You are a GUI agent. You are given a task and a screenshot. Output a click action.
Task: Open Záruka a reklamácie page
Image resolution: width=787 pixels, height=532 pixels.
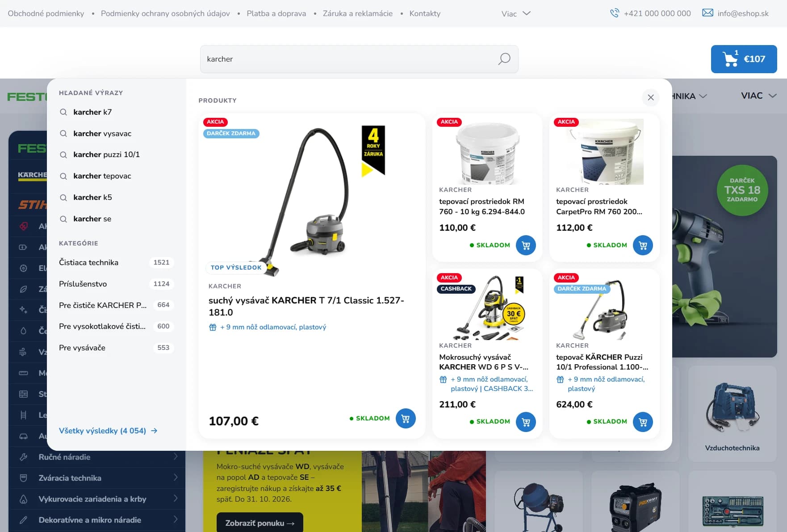point(358,13)
